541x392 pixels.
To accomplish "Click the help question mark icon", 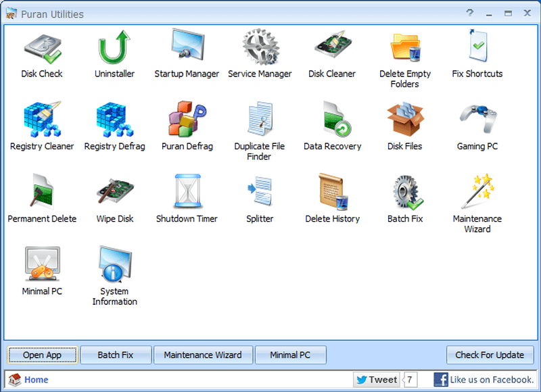I will (x=469, y=14).
